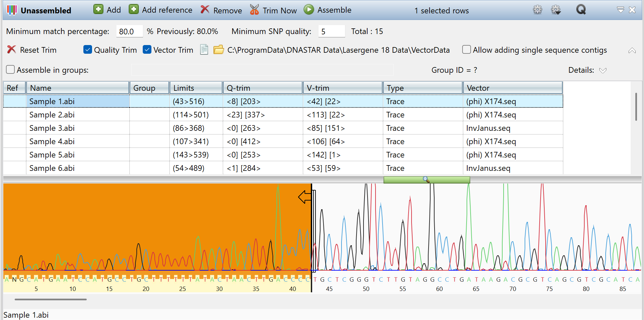Uncheck the Vector Trim option
644x320 pixels.
[x=147, y=49]
